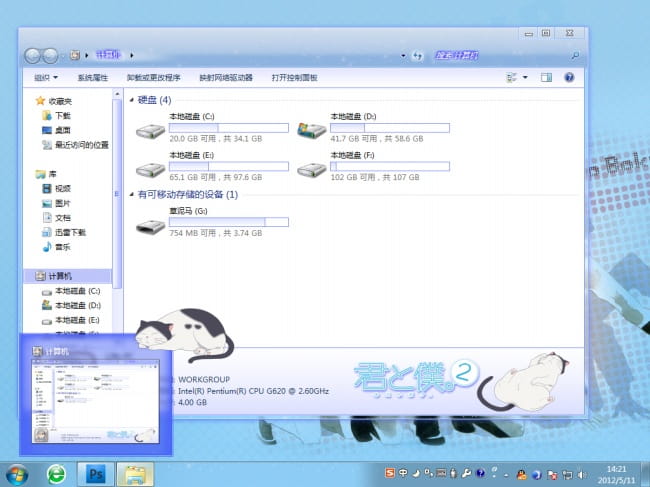The width and height of the screenshot is (650, 487).
Task: Click the 计算机 breadcrumb in address bar
Action: point(108,55)
